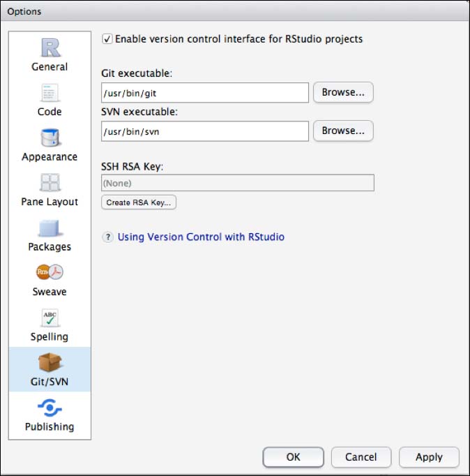Viewport: 470px width, 476px height.
Task: Switch to Pane Layout tab label
Action: click(x=50, y=202)
